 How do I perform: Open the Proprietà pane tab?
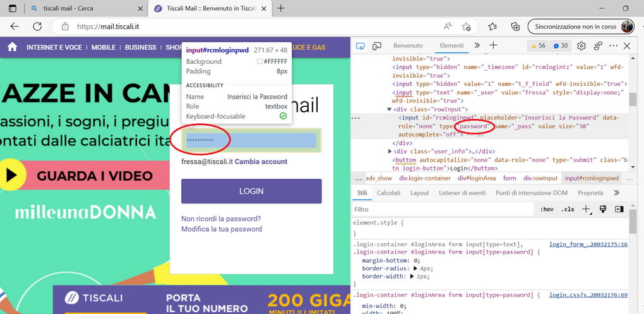pos(590,193)
